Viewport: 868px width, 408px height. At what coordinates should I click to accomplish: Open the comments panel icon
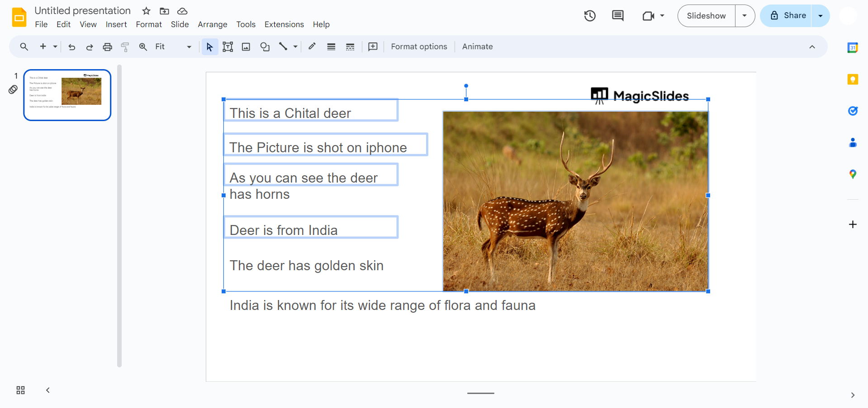[x=617, y=16]
